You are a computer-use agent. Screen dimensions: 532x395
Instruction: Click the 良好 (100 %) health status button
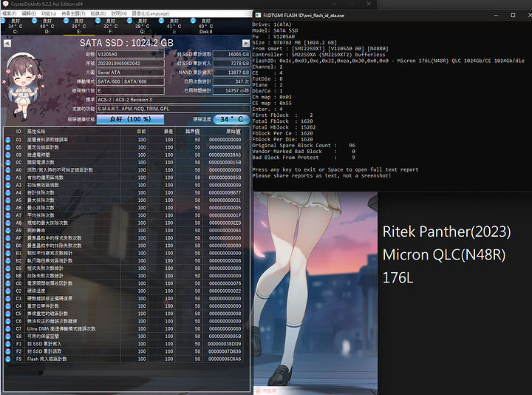[130, 119]
